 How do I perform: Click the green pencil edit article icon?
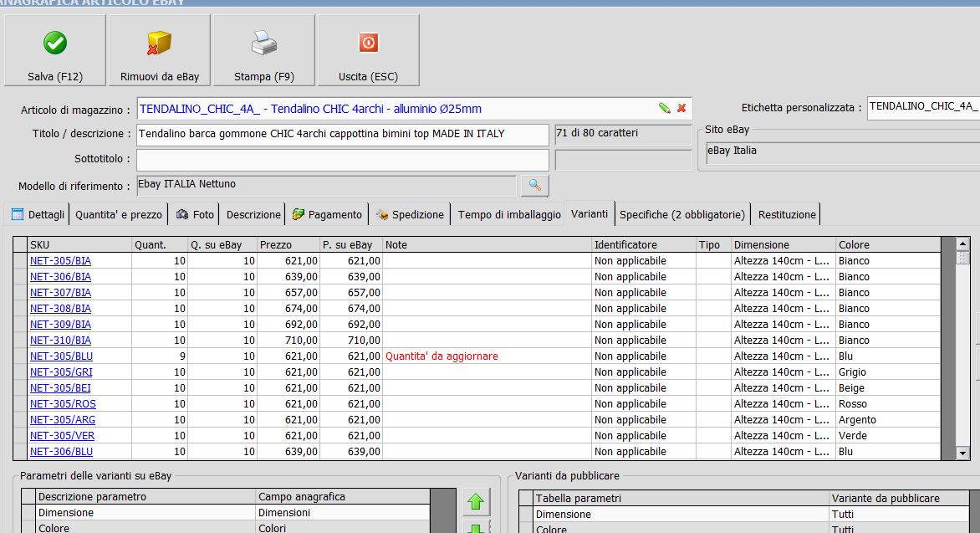point(664,108)
